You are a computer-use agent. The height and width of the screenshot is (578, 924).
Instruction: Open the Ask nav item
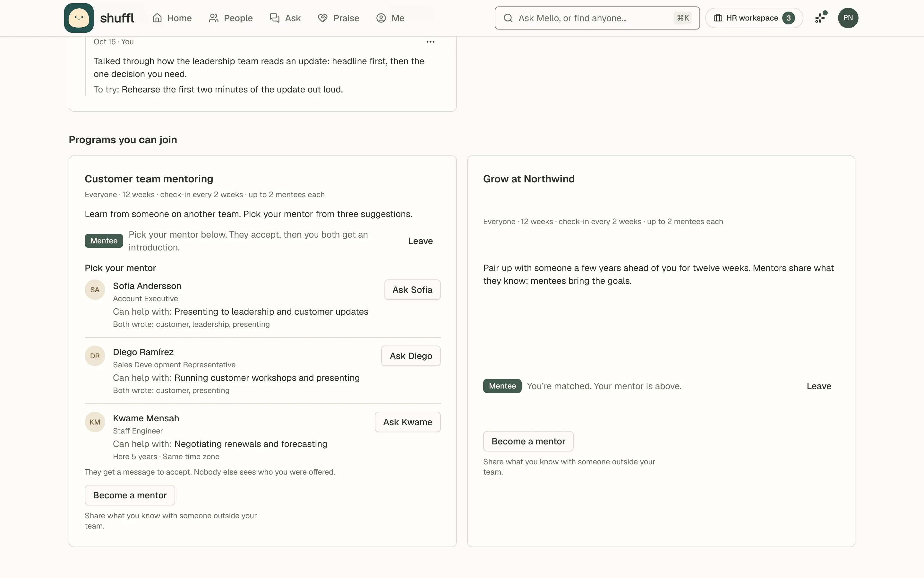285,18
